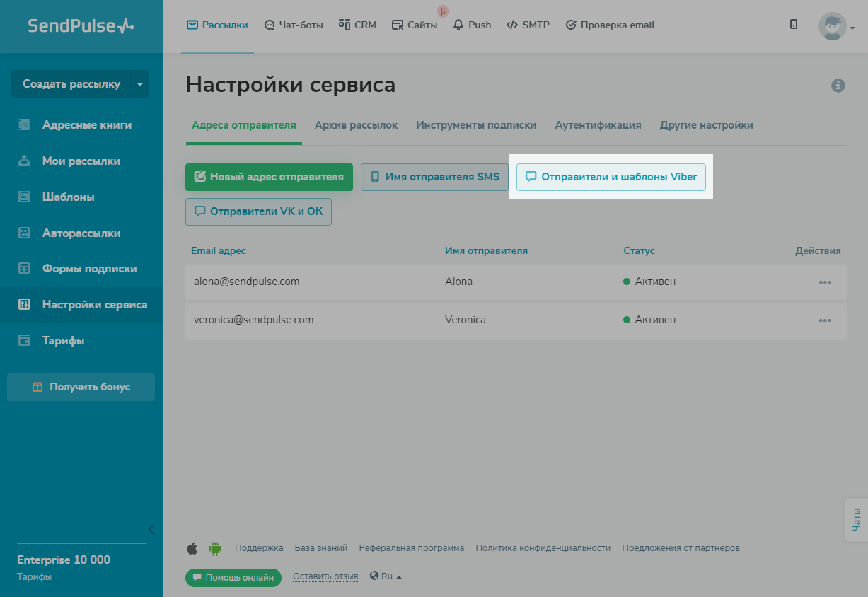Select the Адреса отправителя tab

pos(244,125)
